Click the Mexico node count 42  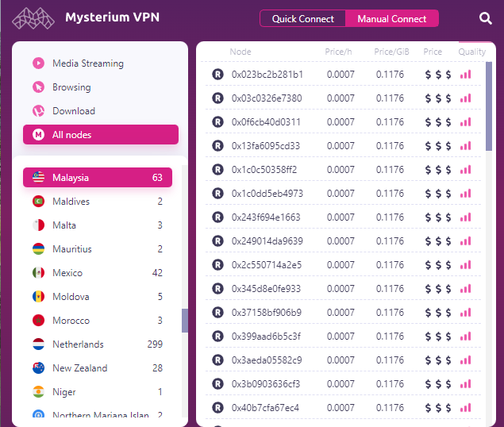tap(157, 273)
